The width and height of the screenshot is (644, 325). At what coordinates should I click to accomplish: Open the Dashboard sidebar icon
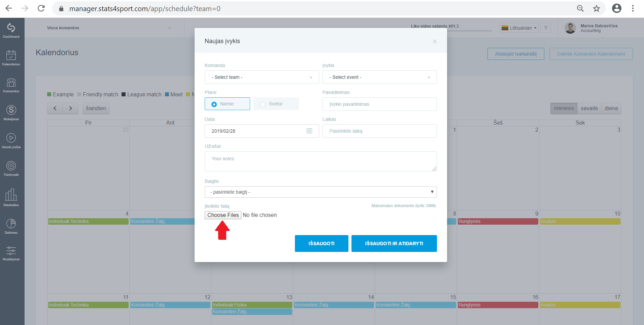click(11, 28)
